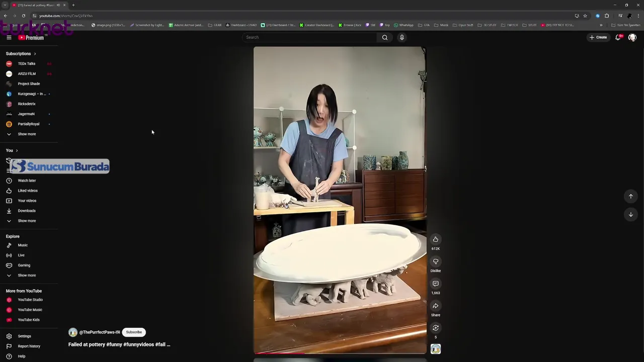Open Kurzgesagt channel
This screenshot has height=362, width=644.
tap(32, 94)
